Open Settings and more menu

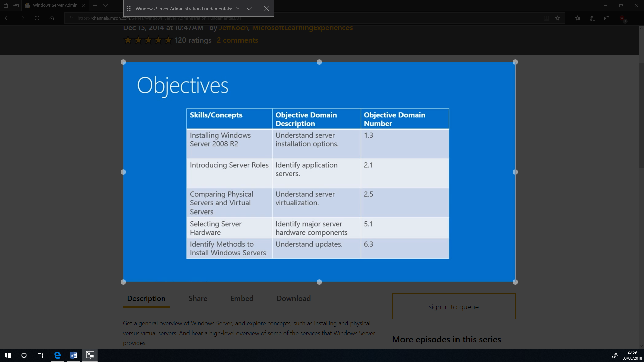click(x=636, y=18)
